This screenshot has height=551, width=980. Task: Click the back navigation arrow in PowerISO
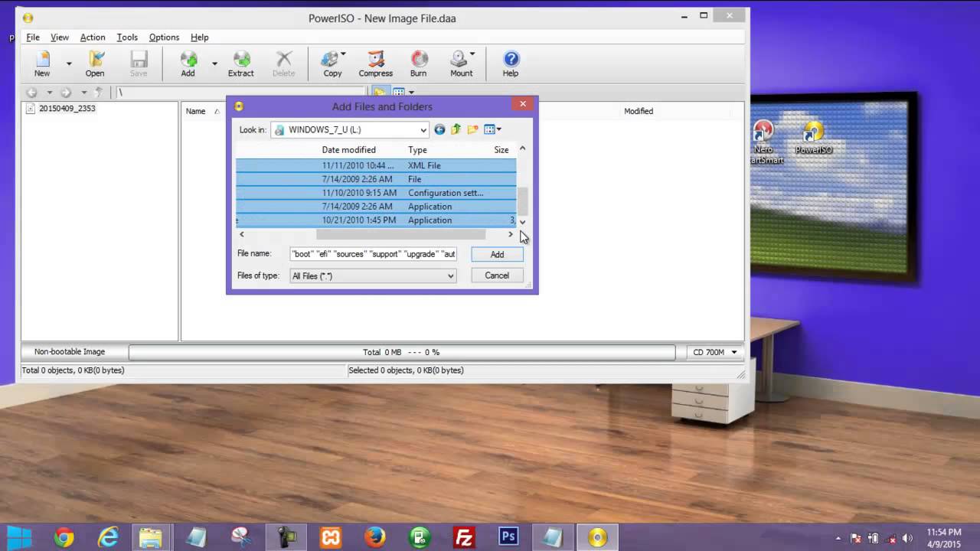pyautogui.click(x=31, y=92)
